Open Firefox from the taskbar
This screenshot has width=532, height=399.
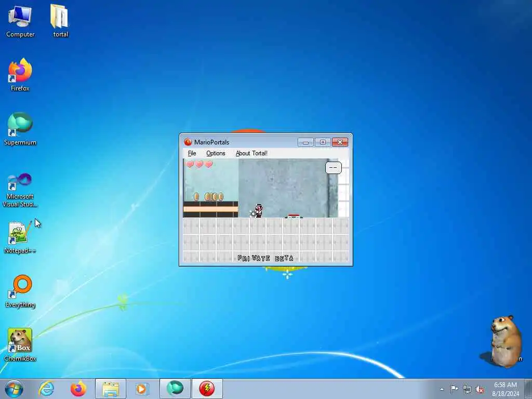pyautogui.click(x=78, y=389)
